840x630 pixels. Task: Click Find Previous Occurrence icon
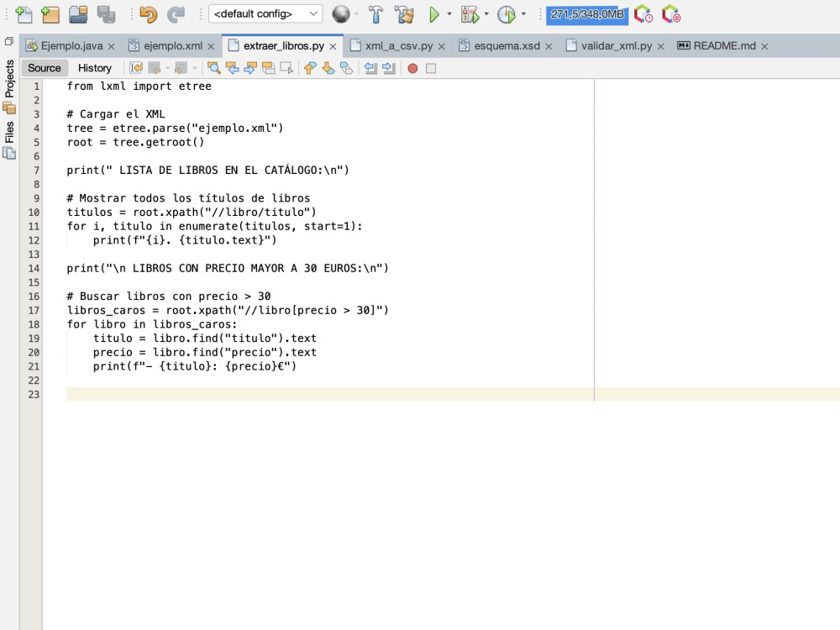click(x=232, y=68)
